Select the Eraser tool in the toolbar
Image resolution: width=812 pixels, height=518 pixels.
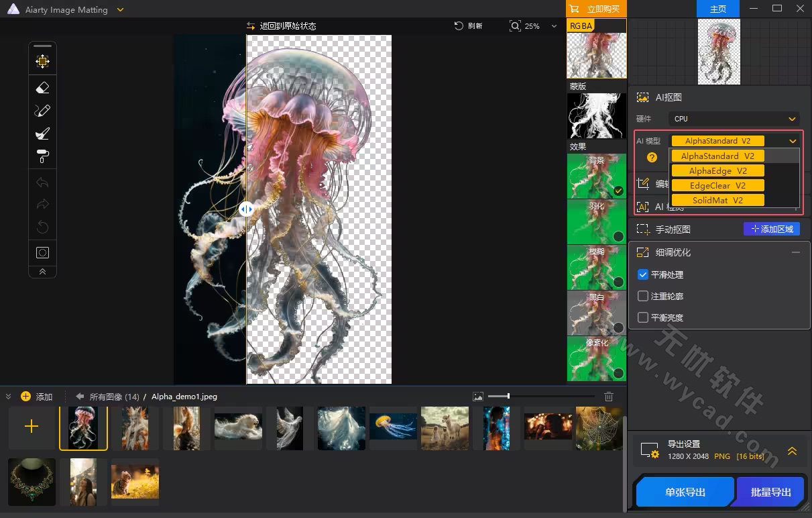click(x=42, y=87)
